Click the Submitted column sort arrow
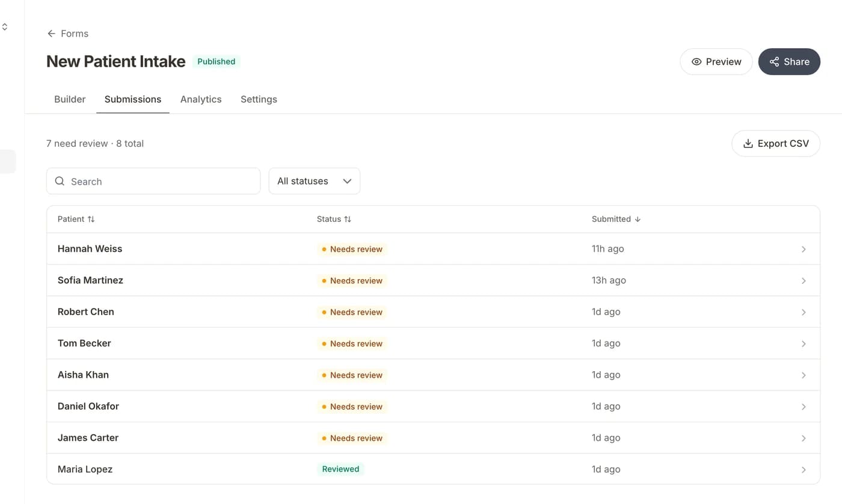Screen dimensions: 842x504 coord(638,220)
